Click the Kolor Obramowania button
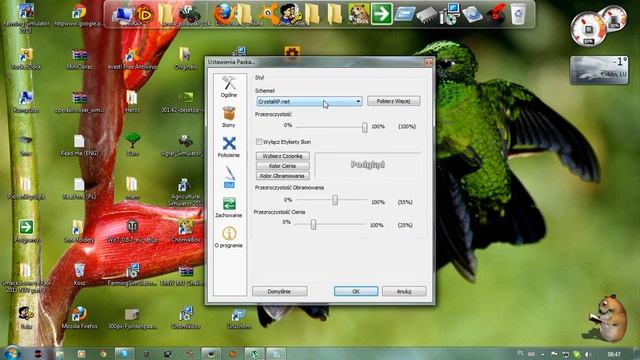Screen dimensions: 640x360 [x=282, y=176]
